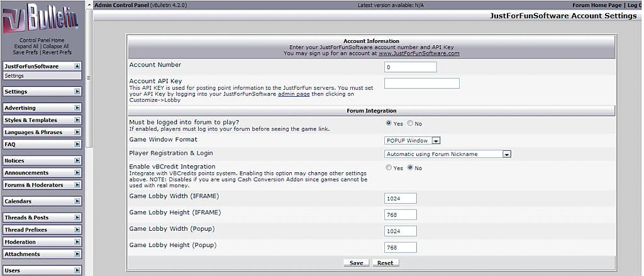Go to Control Panel Home
The image size is (644, 276).
pos(42,41)
